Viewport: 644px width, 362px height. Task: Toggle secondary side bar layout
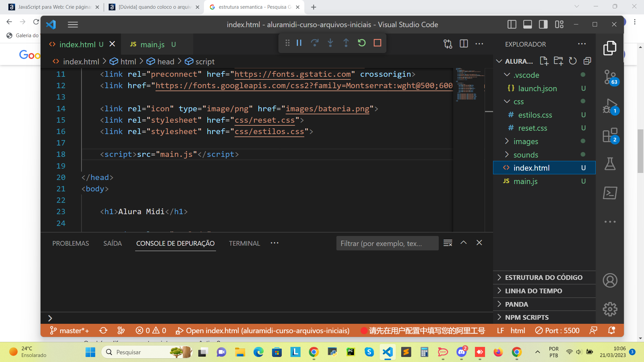[543, 24]
